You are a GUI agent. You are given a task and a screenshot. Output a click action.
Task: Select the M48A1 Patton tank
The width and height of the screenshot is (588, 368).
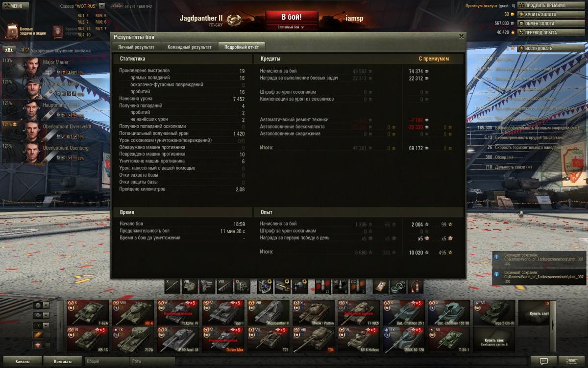(313, 313)
